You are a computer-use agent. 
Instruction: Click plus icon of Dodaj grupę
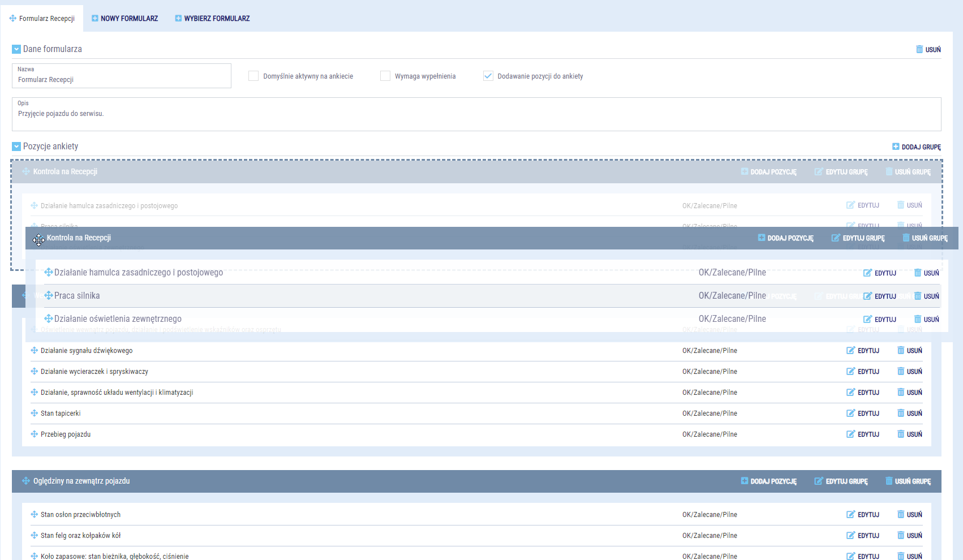(896, 147)
